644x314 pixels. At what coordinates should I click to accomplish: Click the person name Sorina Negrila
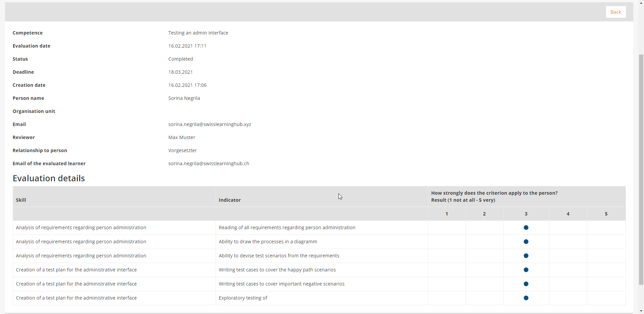pos(184,98)
